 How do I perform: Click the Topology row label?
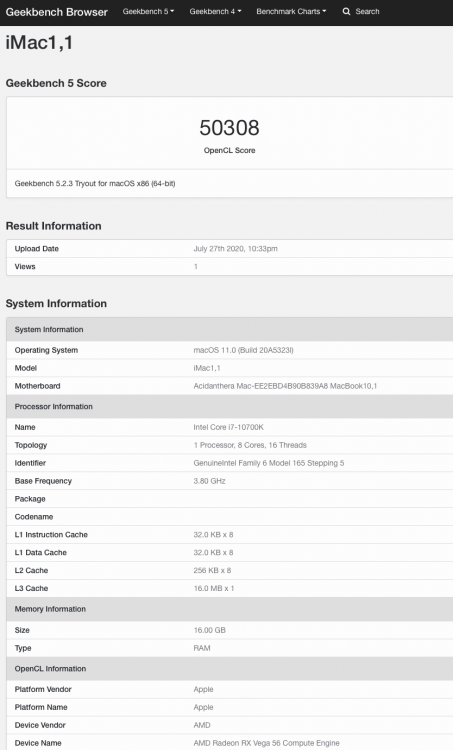click(31, 445)
